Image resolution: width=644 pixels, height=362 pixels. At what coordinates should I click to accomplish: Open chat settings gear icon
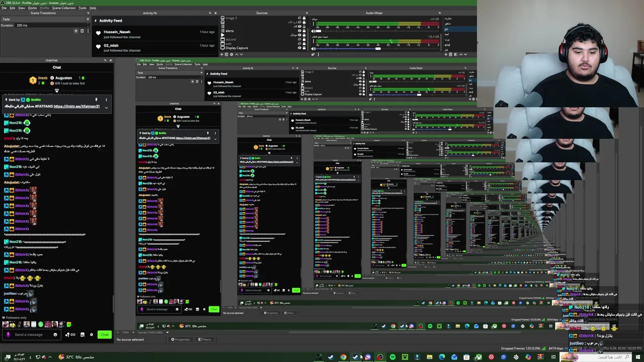pos(92,334)
